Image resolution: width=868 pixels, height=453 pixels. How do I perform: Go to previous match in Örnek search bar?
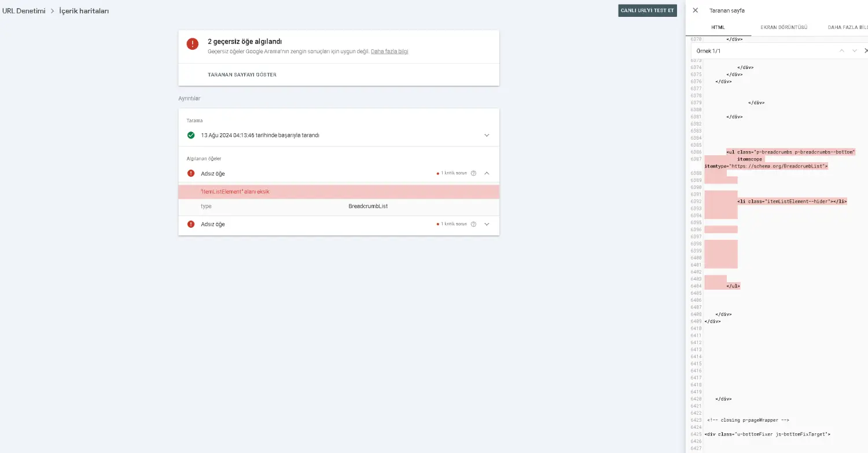click(x=842, y=51)
